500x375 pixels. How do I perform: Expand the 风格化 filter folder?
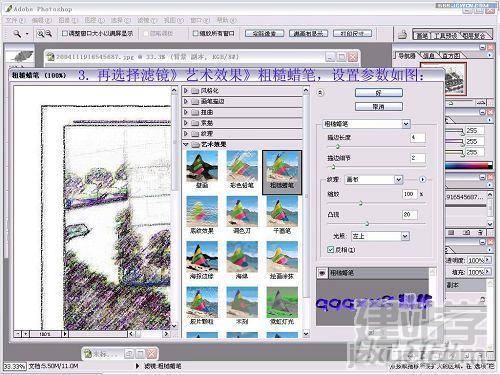click(x=186, y=90)
